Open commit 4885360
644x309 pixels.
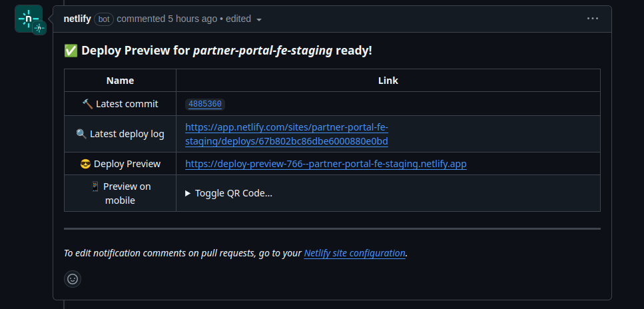click(205, 104)
